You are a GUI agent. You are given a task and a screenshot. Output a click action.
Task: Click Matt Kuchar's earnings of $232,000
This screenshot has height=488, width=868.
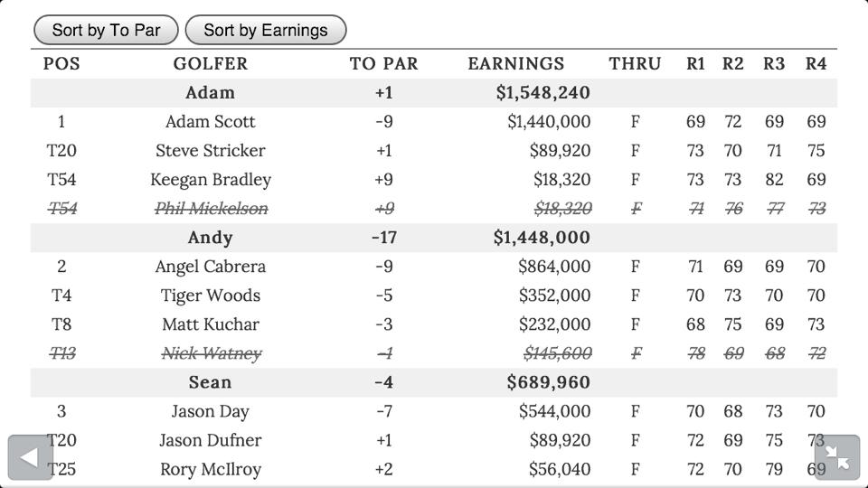(553, 324)
